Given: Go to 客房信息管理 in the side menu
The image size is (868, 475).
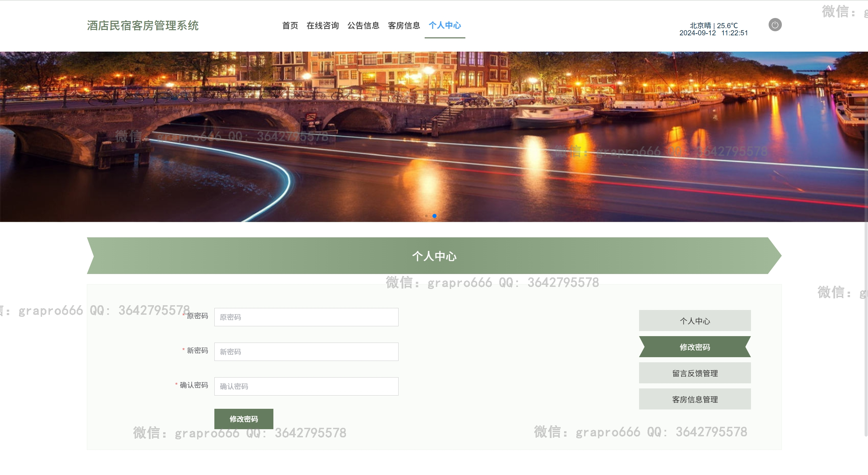Looking at the screenshot, I should 695,399.
